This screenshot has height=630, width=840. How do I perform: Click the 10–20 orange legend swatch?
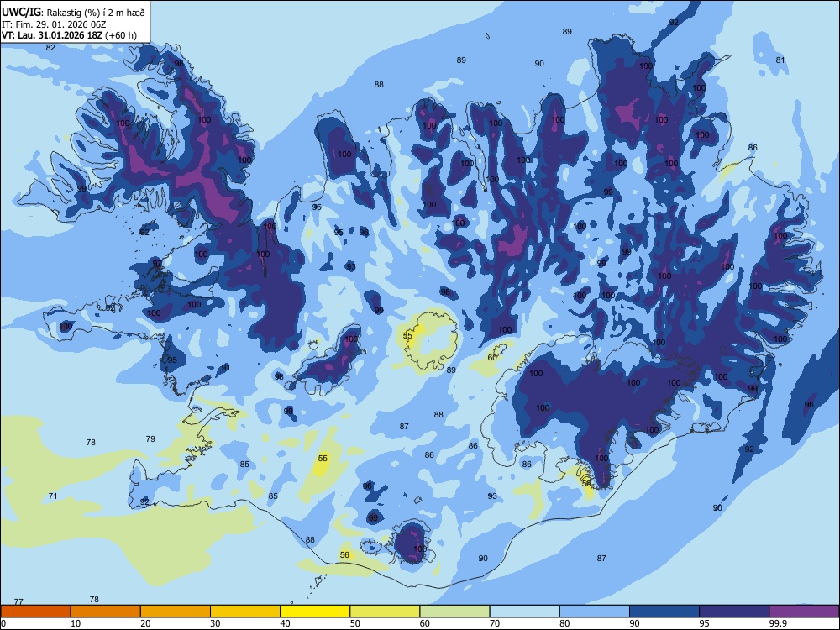106,612
